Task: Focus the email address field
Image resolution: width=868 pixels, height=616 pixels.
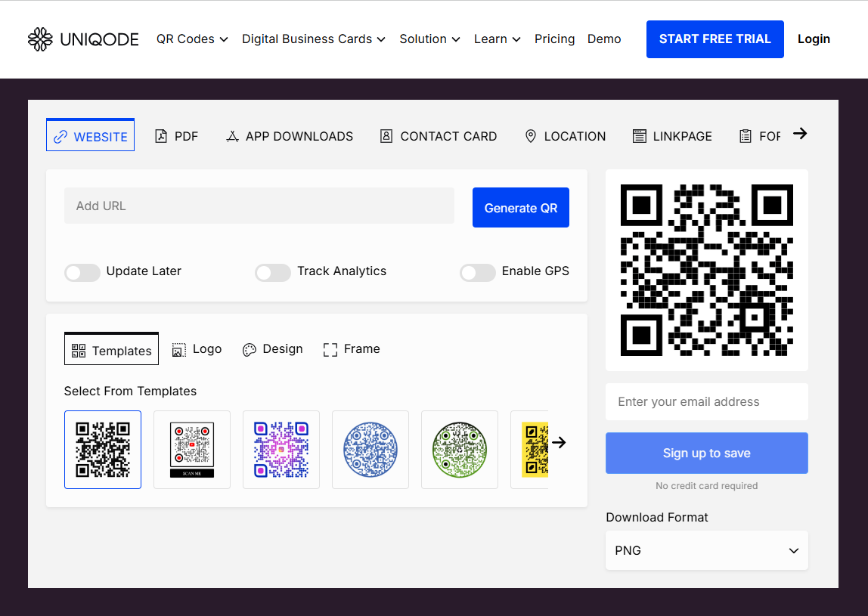Action: pyautogui.click(x=706, y=402)
